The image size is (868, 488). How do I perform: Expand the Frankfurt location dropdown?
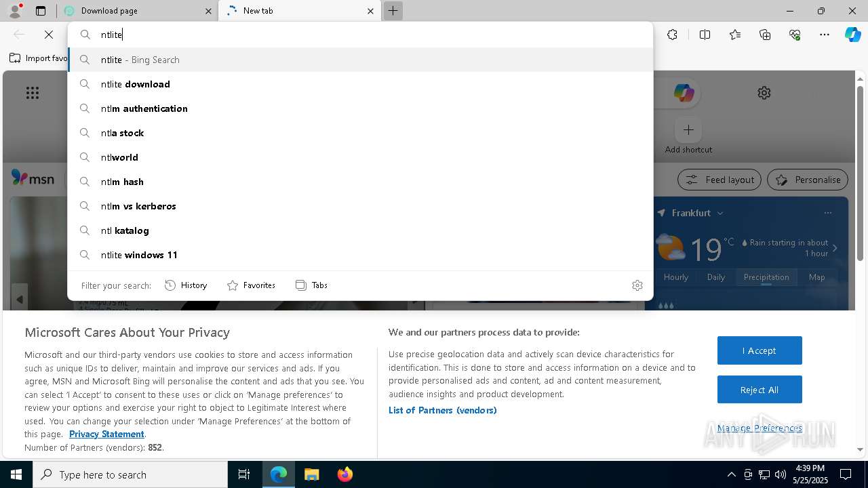tap(719, 213)
